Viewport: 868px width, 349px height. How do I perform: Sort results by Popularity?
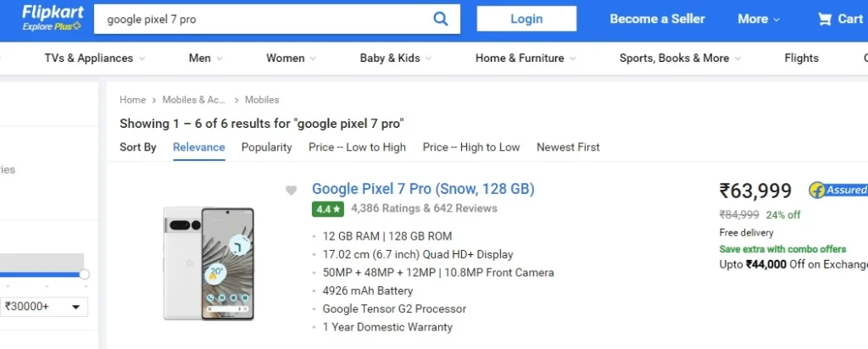point(266,147)
